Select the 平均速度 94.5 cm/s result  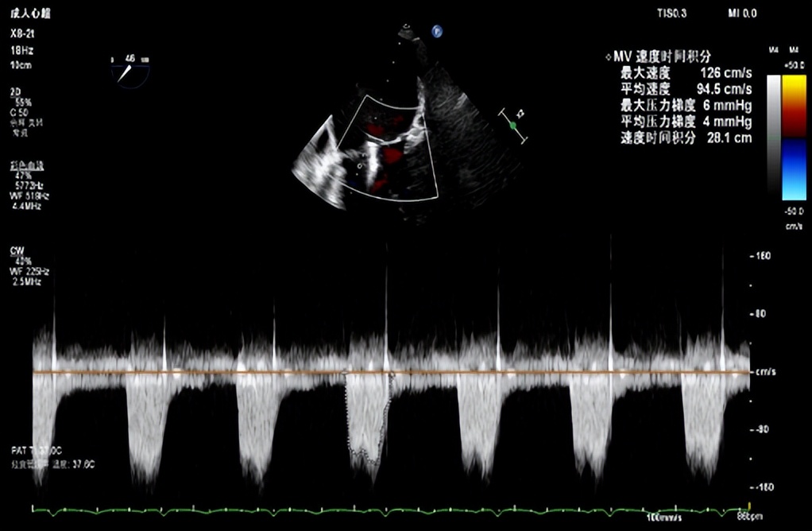[x=686, y=88]
